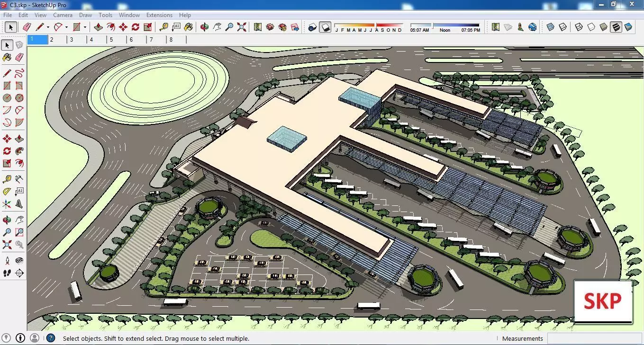This screenshot has width=644, height=345.
Task: Switch to Monochrome face style
Action: point(628,27)
